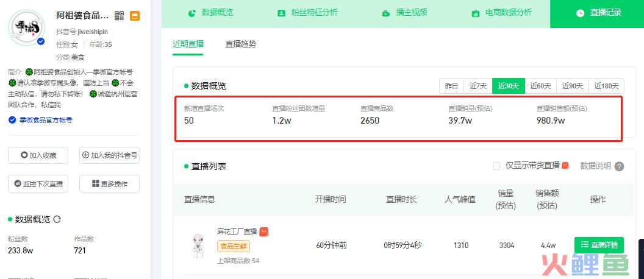Filter the overview by 近90天

[x=573, y=86]
